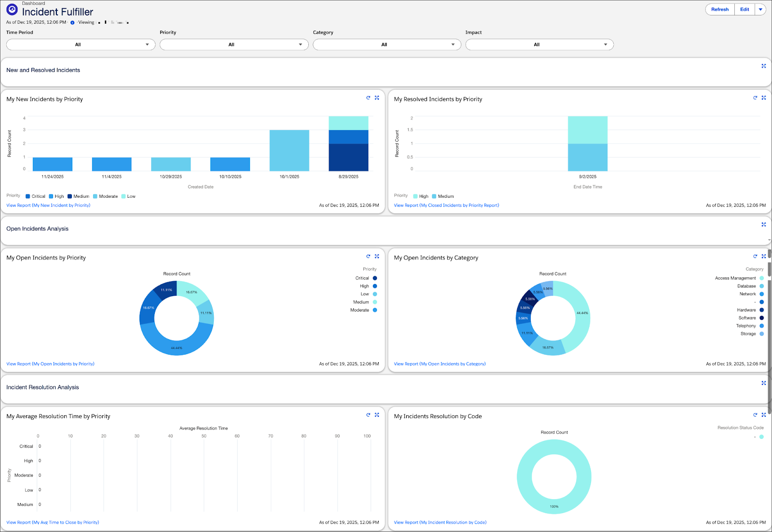The height and width of the screenshot is (532, 772).
Task: Expand the Incident Resolution Analysis section
Action: click(x=763, y=383)
